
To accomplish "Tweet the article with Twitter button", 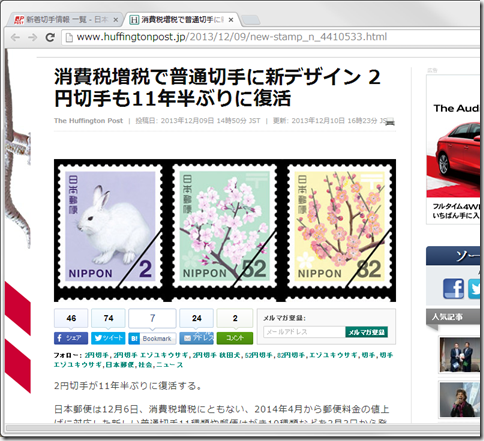I will [108, 338].
